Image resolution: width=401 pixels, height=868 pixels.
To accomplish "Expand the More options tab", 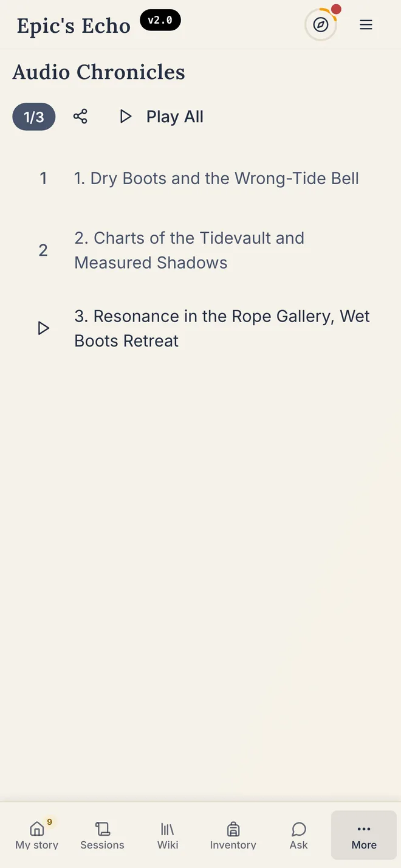I will pyautogui.click(x=364, y=836).
